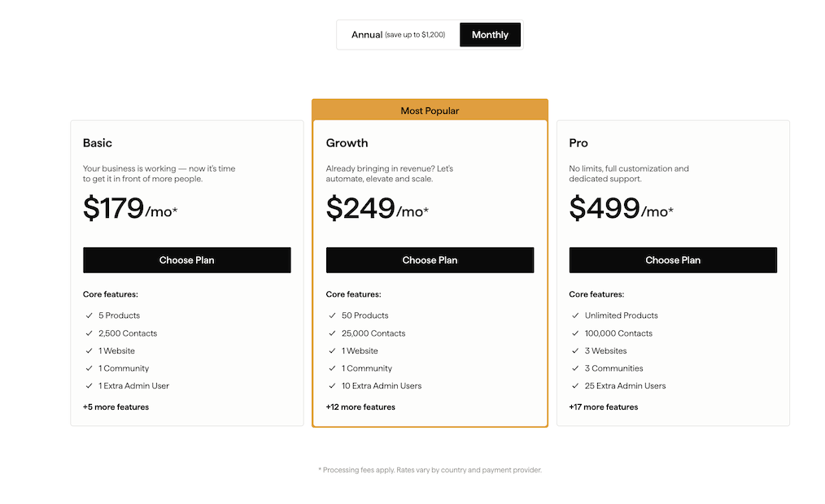Choose the Growth plan
This screenshot has width=825, height=504.
point(430,260)
